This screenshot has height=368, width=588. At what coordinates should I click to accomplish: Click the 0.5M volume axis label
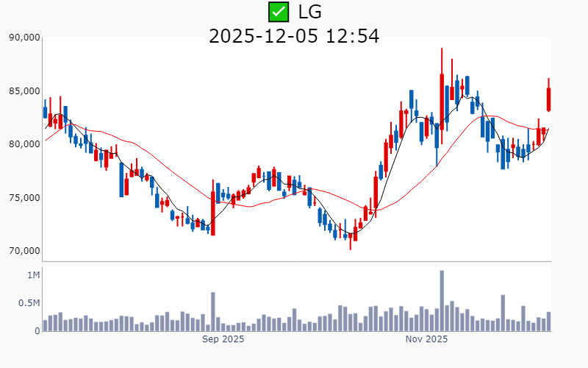point(29,303)
